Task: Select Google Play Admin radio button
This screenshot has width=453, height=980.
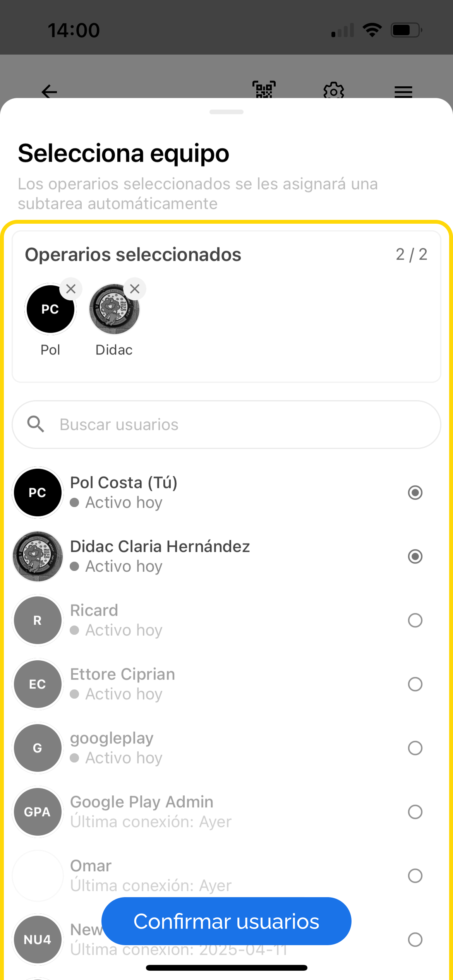Action: (415, 812)
